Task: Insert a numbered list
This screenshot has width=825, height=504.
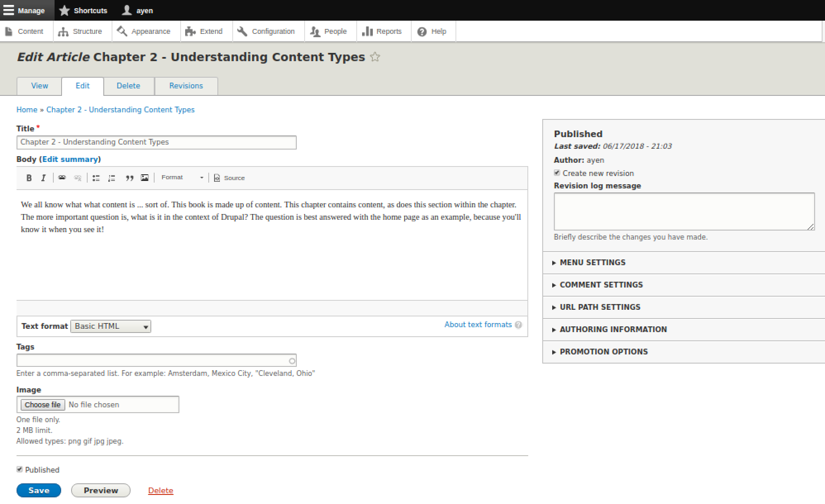Action: 112,178
